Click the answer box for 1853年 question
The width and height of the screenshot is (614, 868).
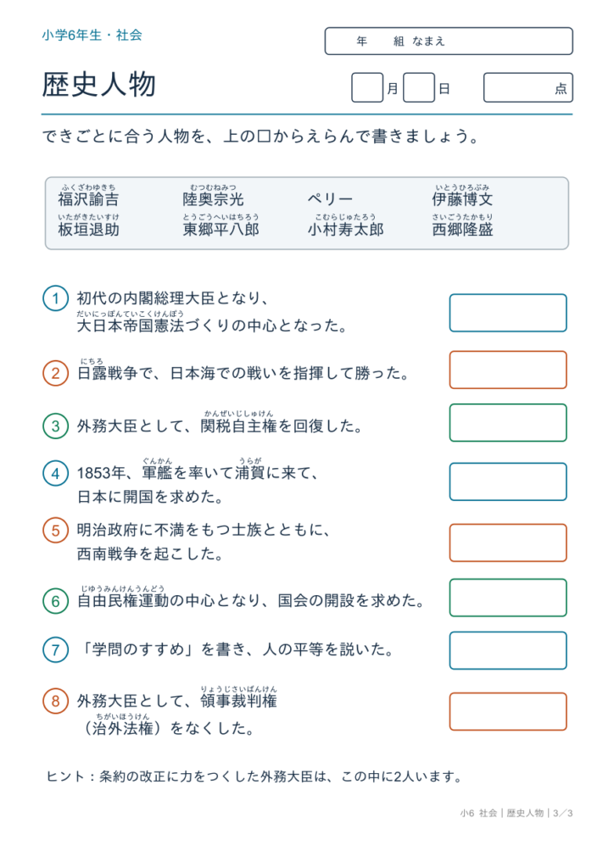508,482
